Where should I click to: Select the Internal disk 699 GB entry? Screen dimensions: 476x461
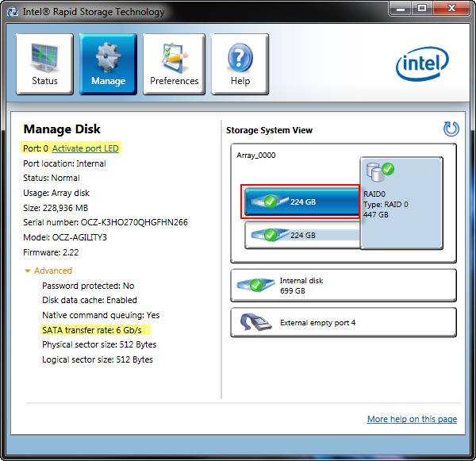(x=344, y=286)
